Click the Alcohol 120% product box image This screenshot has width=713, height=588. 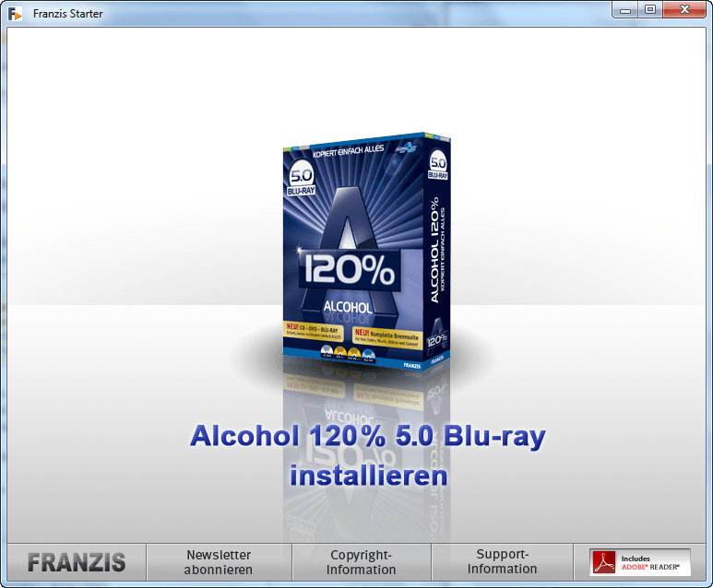[366, 252]
